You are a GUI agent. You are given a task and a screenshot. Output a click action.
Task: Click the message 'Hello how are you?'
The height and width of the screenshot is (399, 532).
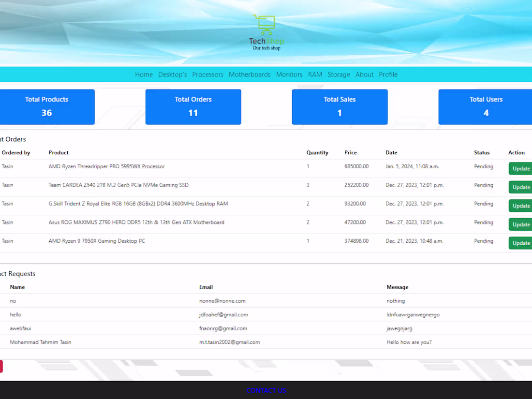click(x=409, y=342)
